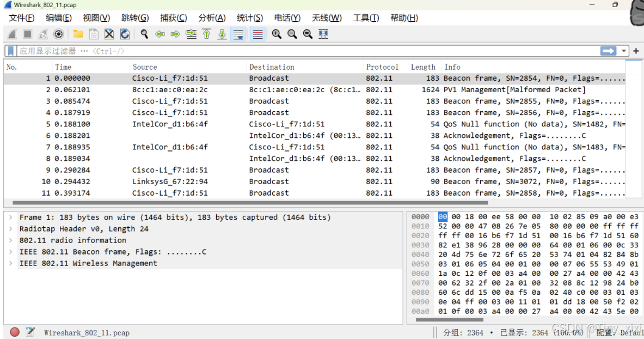The width and height of the screenshot is (644, 339).
Task: Find a packet magnifier icon
Action: tap(144, 34)
